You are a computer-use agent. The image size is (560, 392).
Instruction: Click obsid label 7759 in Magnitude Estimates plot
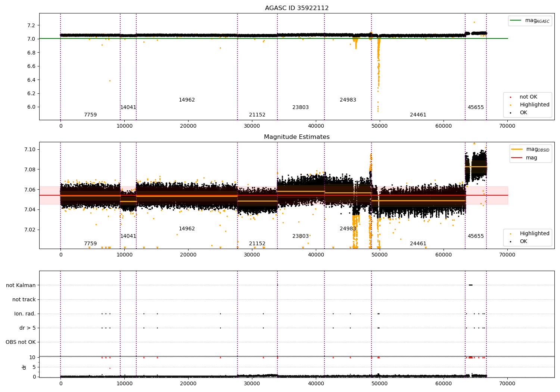coord(90,244)
